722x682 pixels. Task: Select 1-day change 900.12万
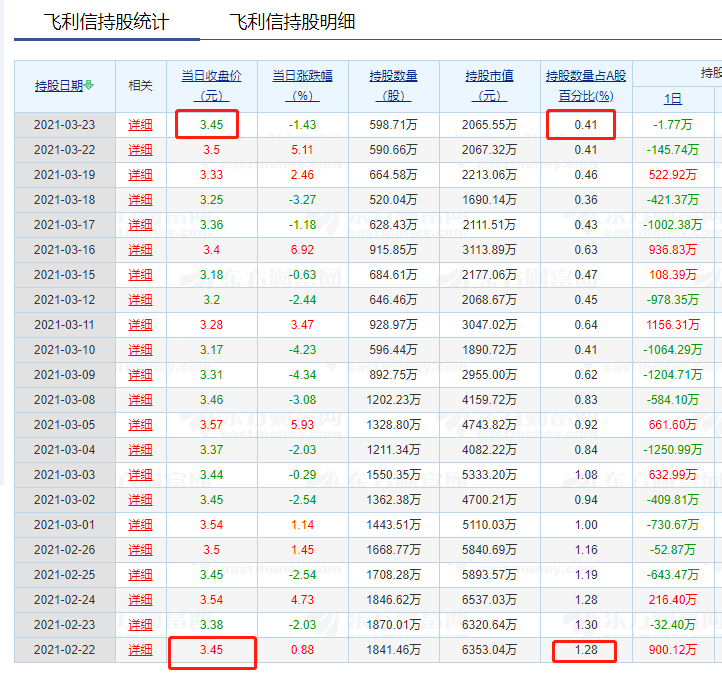(x=673, y=650)
